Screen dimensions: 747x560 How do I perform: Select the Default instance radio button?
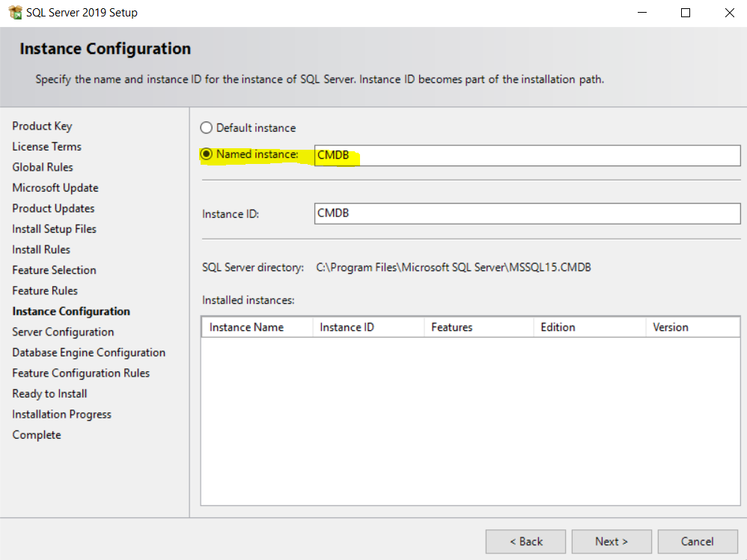[x=207, y=128]
